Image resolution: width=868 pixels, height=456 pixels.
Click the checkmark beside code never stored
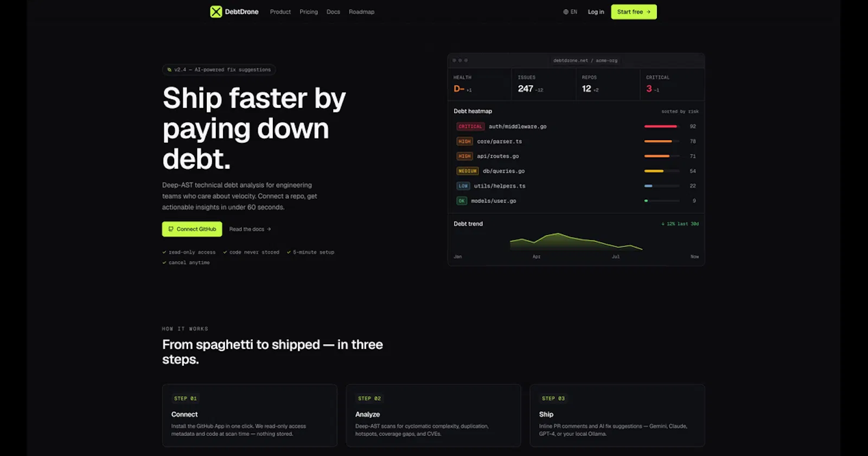(225, 252)
